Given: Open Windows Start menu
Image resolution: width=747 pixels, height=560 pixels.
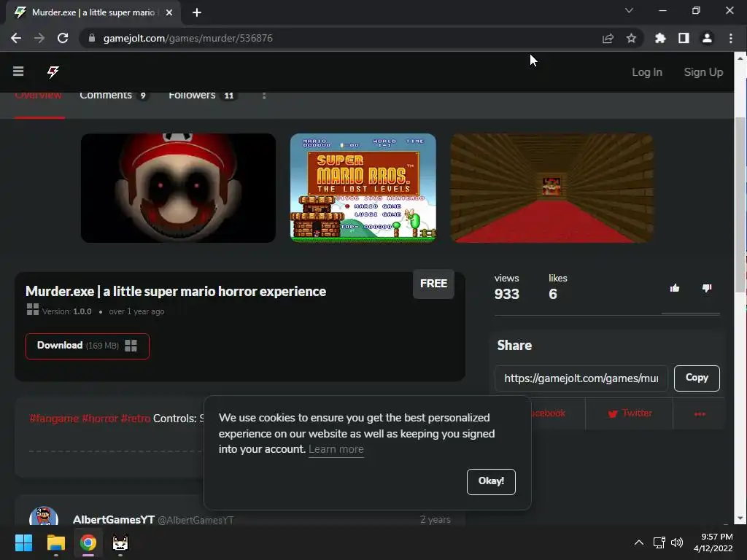Looking at the screenshot, I should point(23,542).
